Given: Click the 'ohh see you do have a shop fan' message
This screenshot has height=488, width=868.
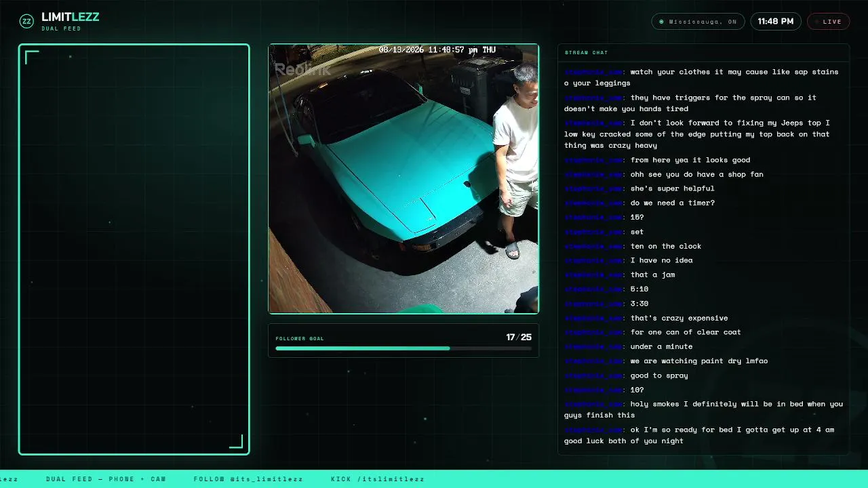Looking at the screenshot, I should (x=703, y=174).
